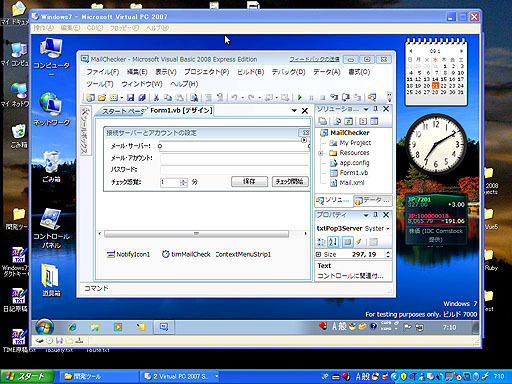Screen dimensions: 512x384
Task: Open the object selector dropdown showing txtPop3Server
Action: [388, 229]
